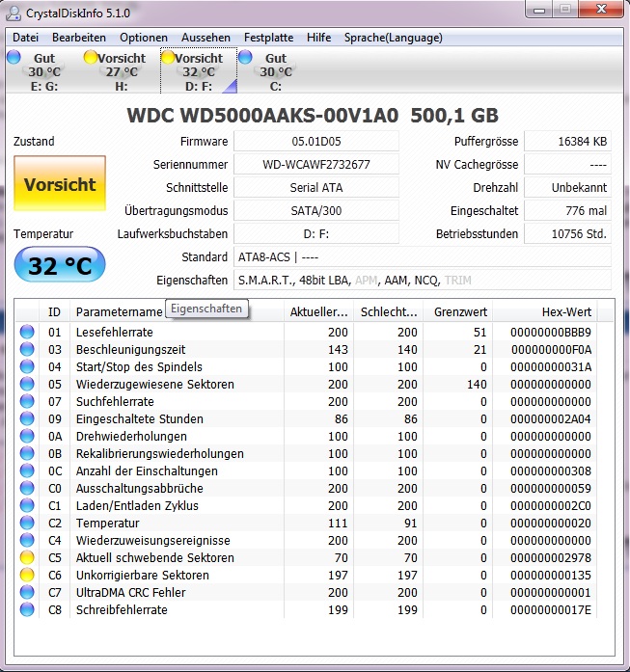Click the blue status orb for Schreibfehlerrate
Viewport: 630px width, 672px height.
click(27, 609)
